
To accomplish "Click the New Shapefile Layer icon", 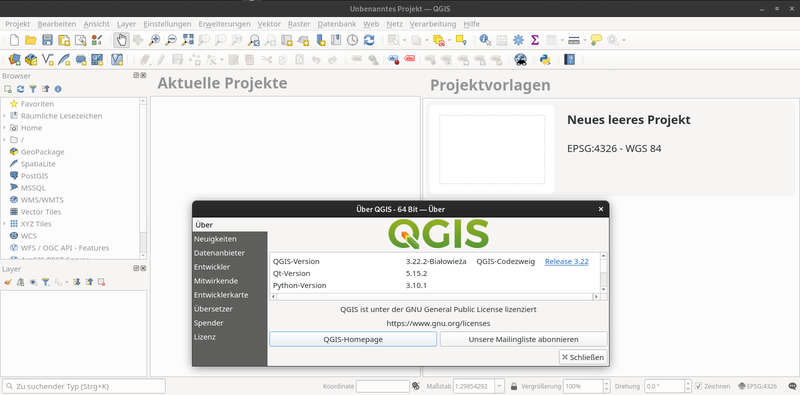I will tap(47, 60).
